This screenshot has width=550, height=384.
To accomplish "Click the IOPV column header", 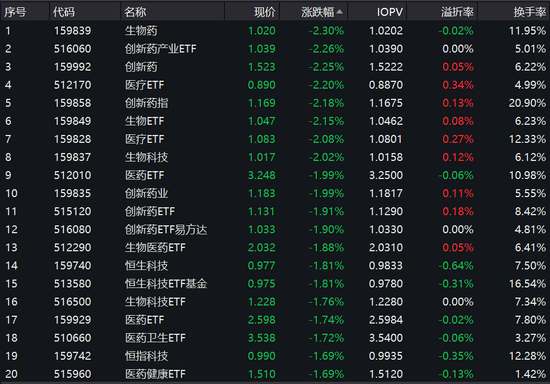I will [390, 12].
